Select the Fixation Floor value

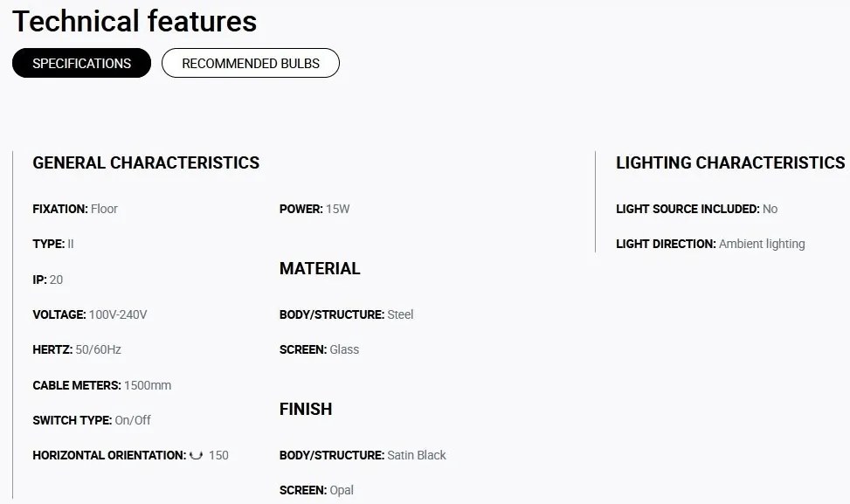(x=104, y=209)
